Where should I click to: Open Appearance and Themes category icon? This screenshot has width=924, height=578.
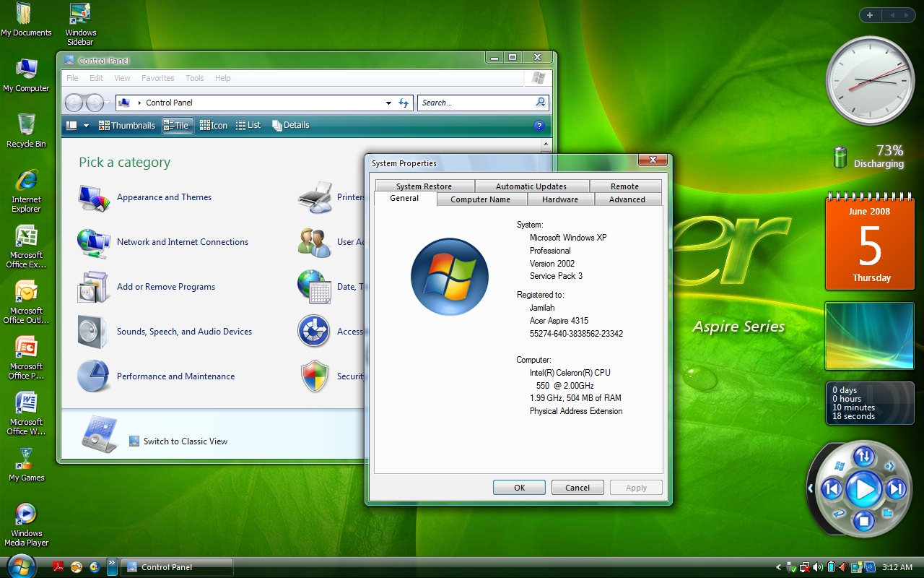(x=95, y=198)
